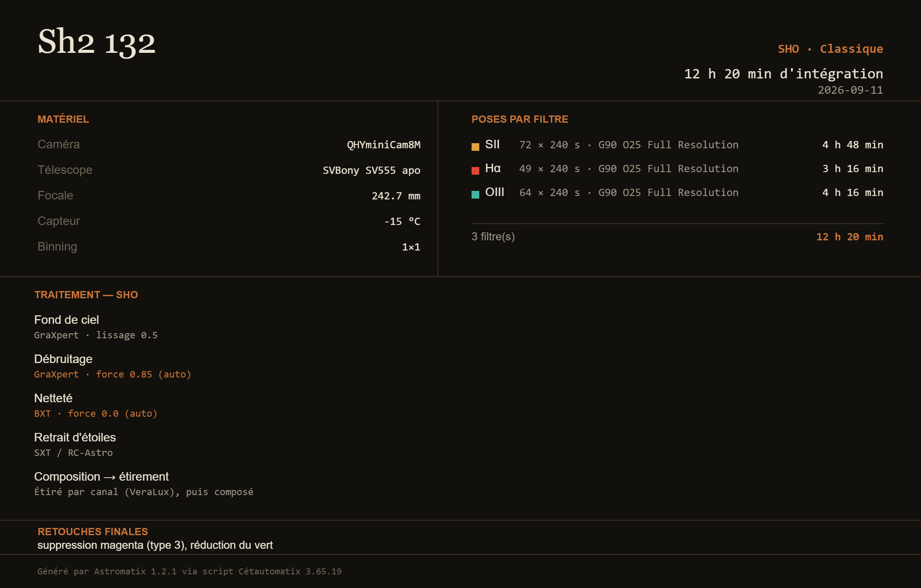Click the 2026-09-11 date text

pyautogui.click(x=850, y=90)
